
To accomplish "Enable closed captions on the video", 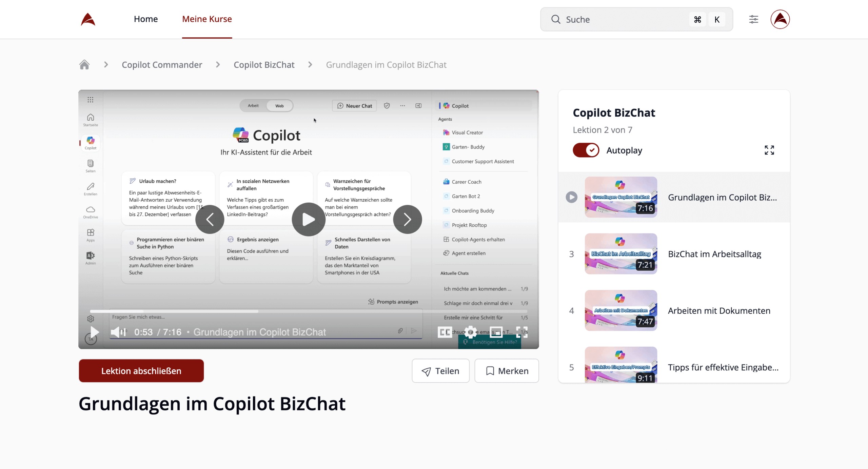I will tap(445, 332).
